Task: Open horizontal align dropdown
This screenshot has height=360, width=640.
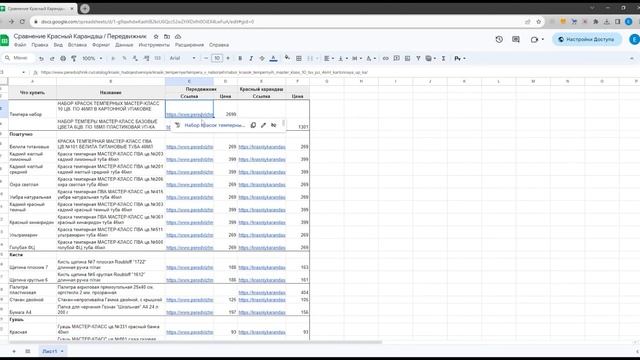Action: click(x=329, y=58)
